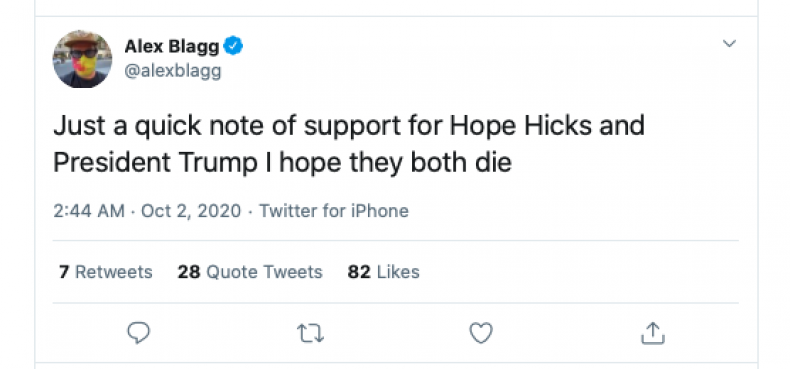Open the Alex Blagg display name

172,46
